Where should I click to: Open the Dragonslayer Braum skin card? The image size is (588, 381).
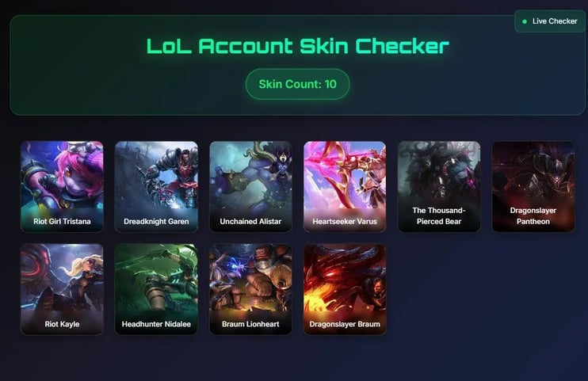[345, 289]
